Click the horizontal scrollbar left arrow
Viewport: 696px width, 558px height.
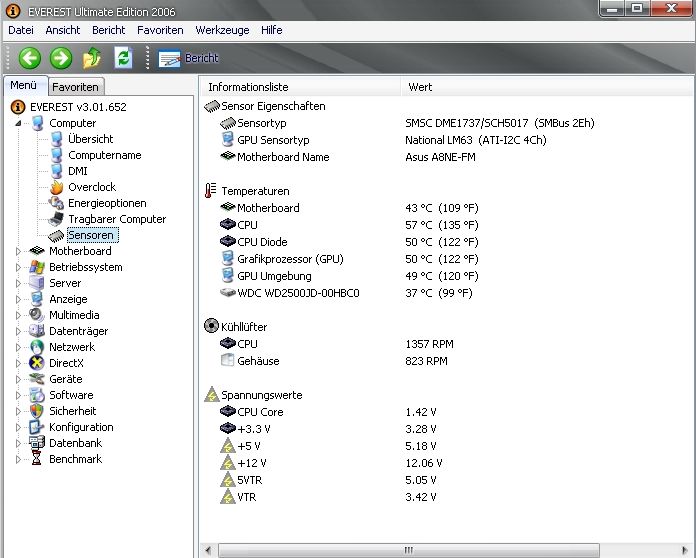click(208, 550)
